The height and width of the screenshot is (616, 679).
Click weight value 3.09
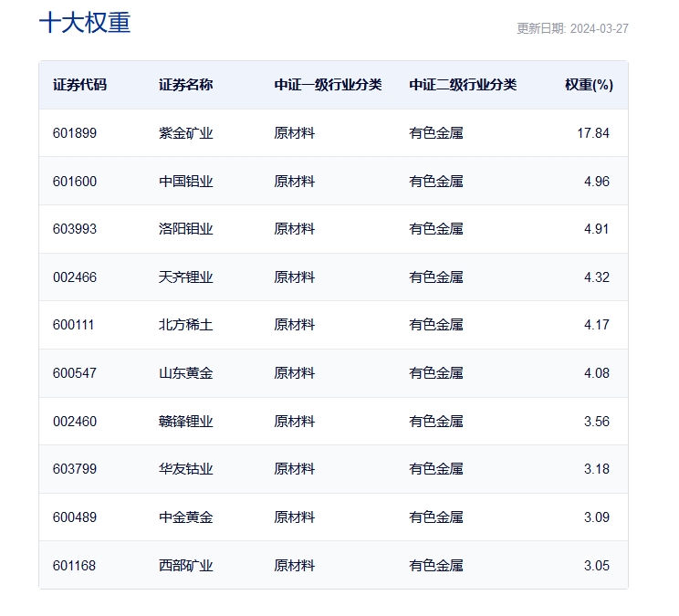click(597, 517)
